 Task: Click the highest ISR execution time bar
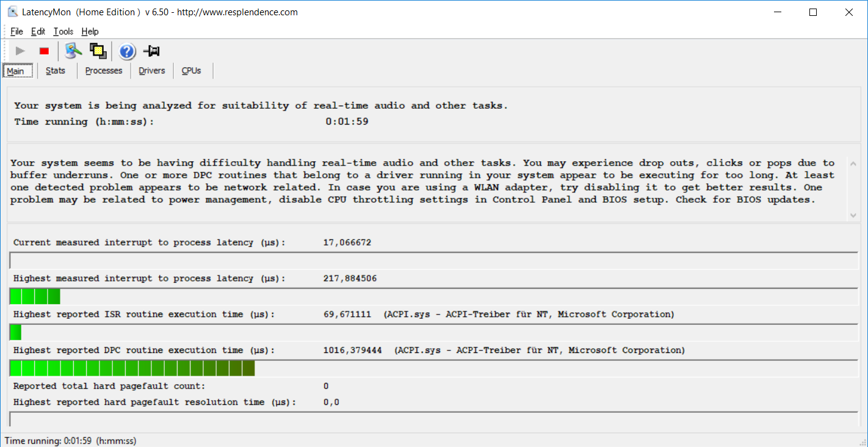pyautogui.click(x=16, y=333)
